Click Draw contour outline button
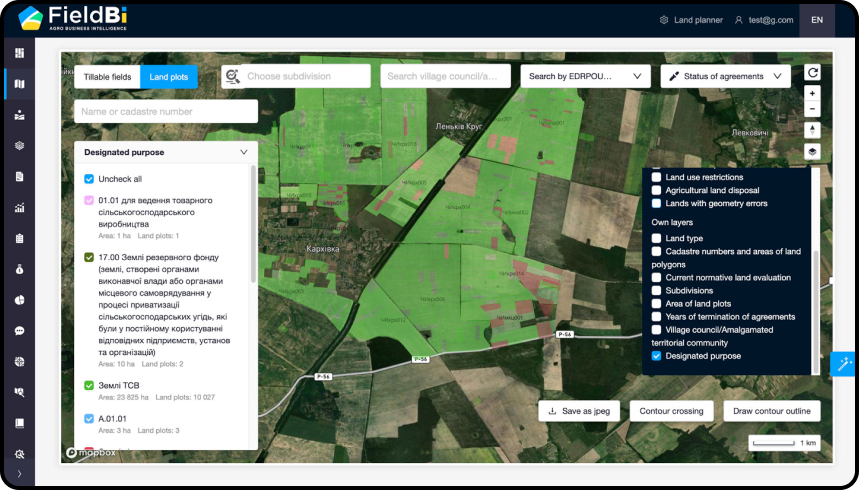The height and width of the screenshot is (490, 859). (772, 411)
